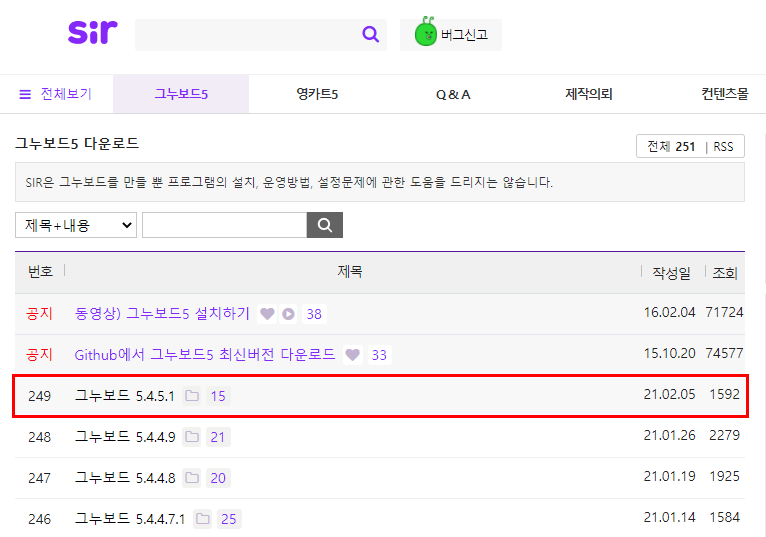Click the 제목 column header
This screenshot has width=766, height=537.
(x=350, y=271)
